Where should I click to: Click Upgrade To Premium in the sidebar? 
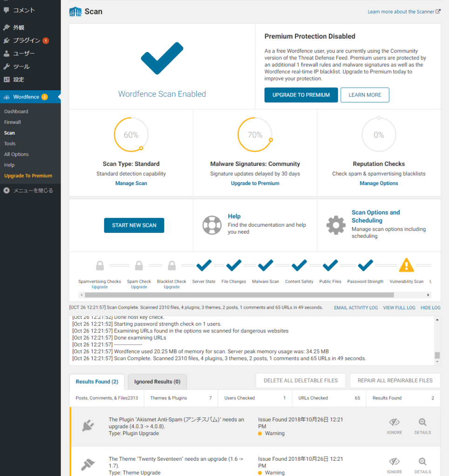pyautogui.click(x=28, y=176)
